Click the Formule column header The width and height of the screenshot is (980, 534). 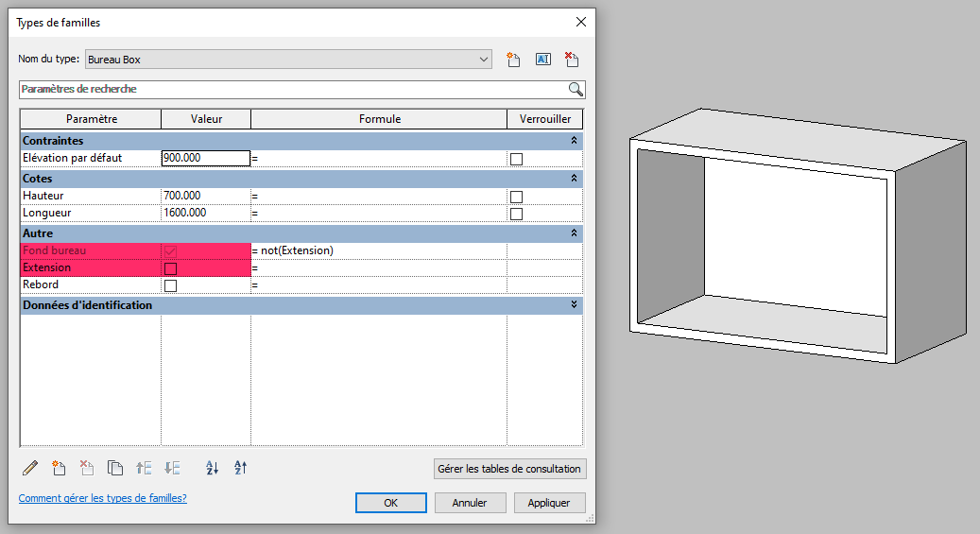(x=379, y=119)
